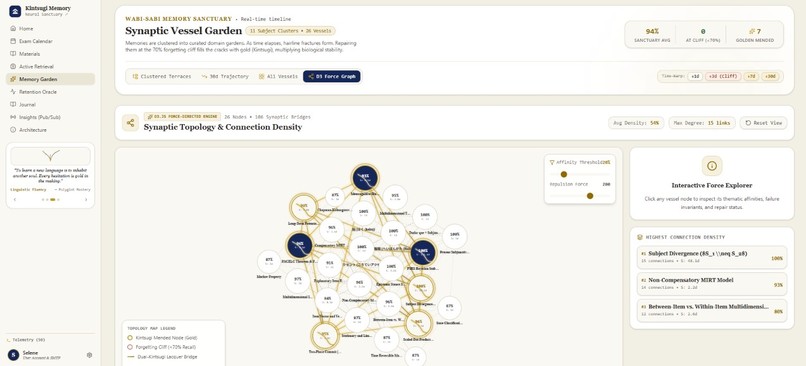This screenshot has height=366, width=806.
Task: Open settings gear next to Selene
Action: (x=89, y=355)
